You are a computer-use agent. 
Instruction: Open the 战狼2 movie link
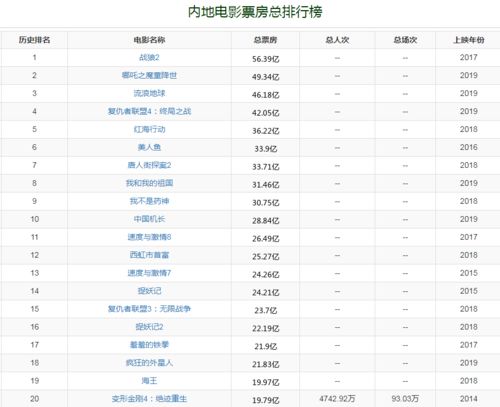(x=149, y=57)
